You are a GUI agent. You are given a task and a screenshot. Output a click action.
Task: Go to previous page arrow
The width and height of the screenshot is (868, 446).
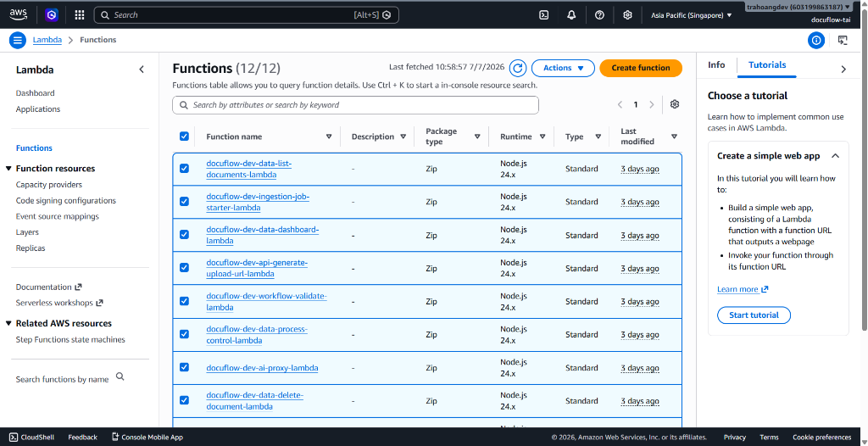620,104
